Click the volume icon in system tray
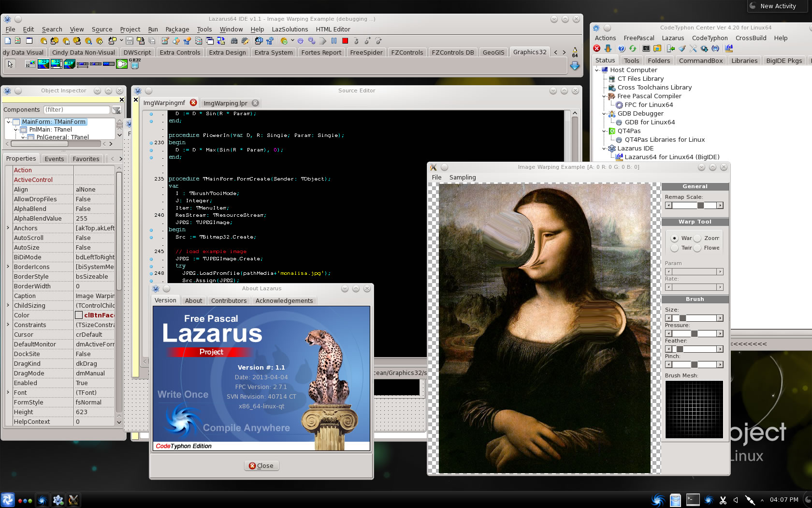 (x=736, y=500)
